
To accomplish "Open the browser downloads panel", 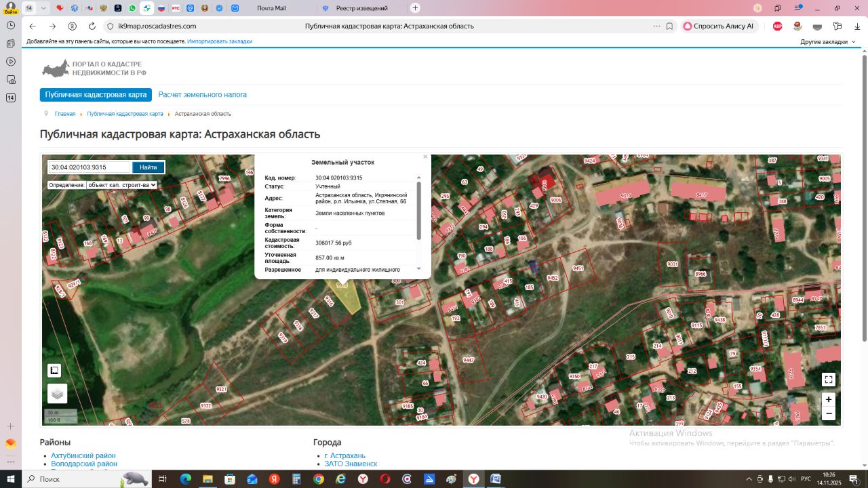I will 856,26.
